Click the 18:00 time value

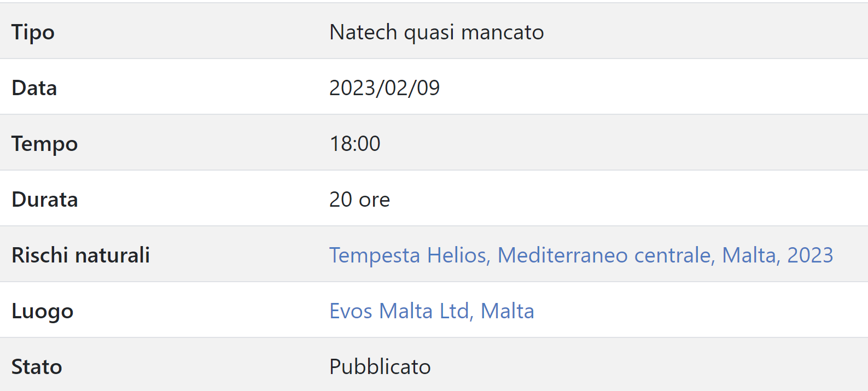click(x=355, y=144)
